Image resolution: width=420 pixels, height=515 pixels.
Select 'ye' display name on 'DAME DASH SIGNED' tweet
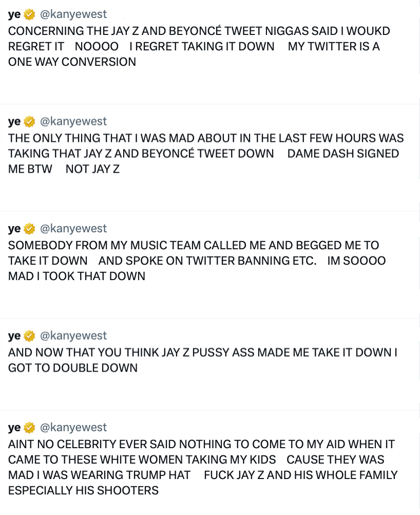coord(14,122)
